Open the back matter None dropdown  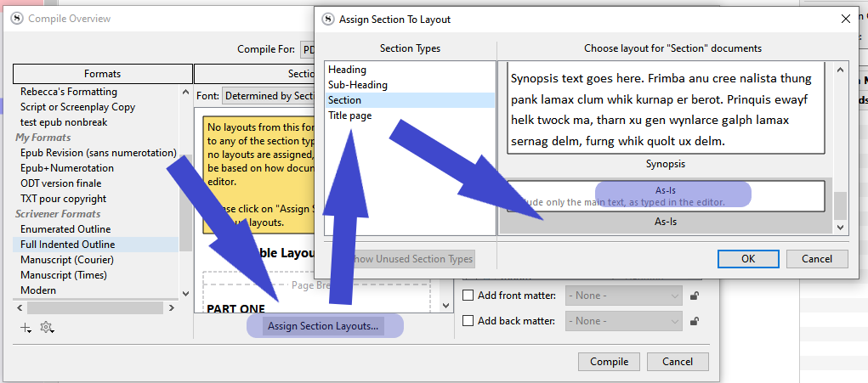pos(623,321)
